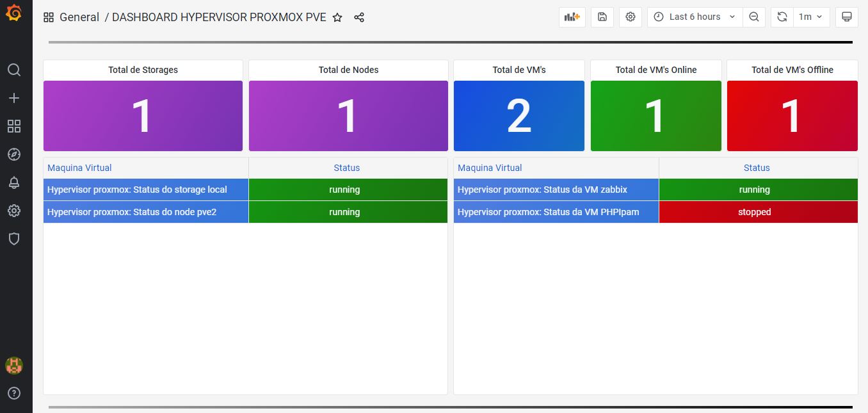Open the Total de VM's panel title

pyautogui.click(x=519, y=70)
